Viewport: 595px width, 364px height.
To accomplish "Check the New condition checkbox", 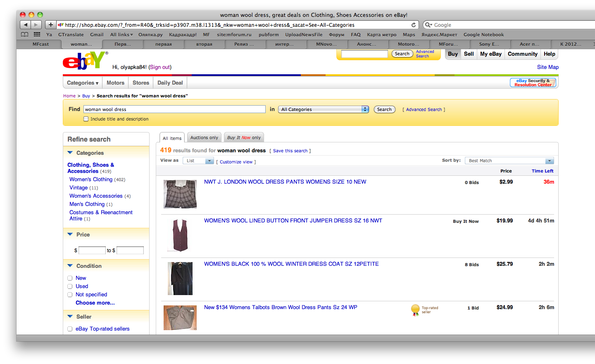I will tap(70, 278).
